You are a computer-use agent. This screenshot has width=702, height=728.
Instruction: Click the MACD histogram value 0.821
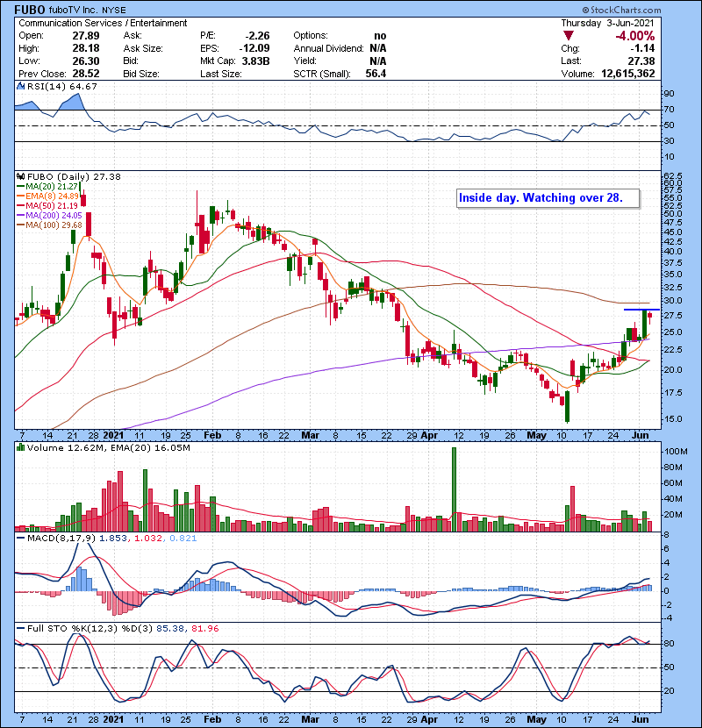[x=183, y=539]
